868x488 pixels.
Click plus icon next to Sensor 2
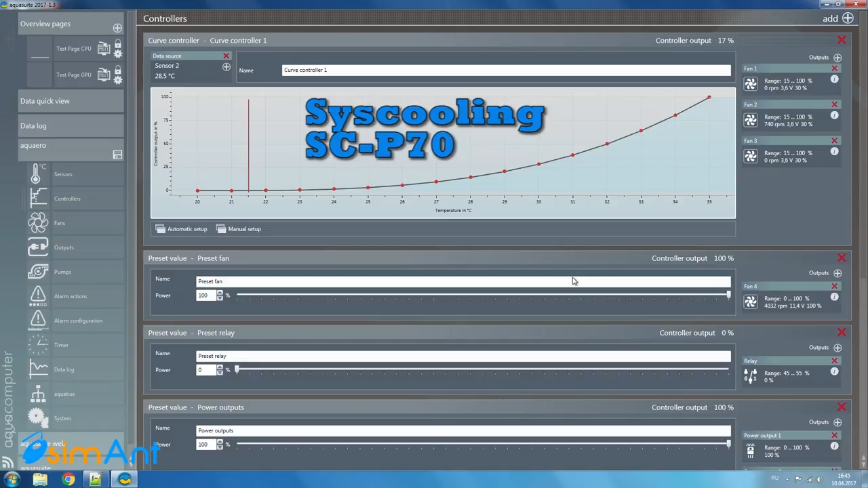[226, 67]
